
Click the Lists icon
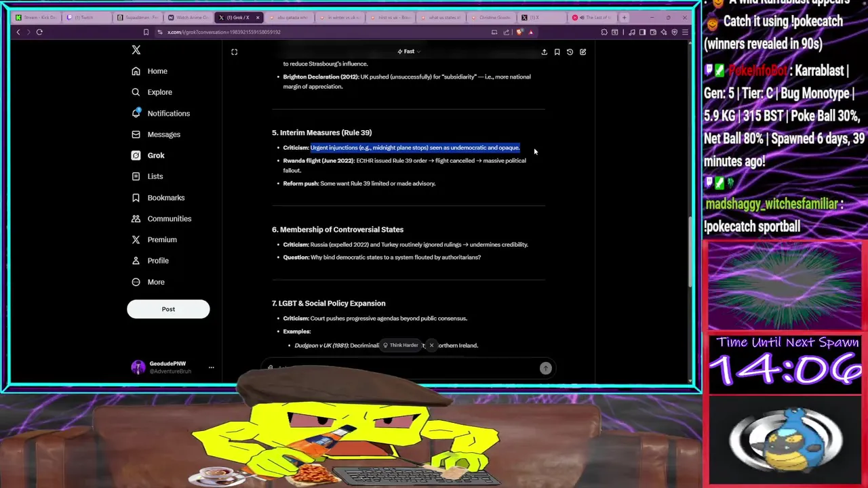pos(136,176)
